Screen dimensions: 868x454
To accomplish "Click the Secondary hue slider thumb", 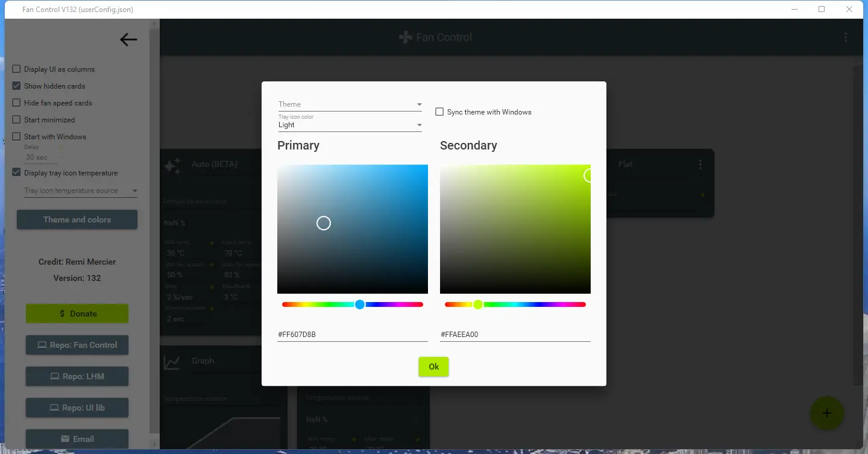I will tap(478, 304).
